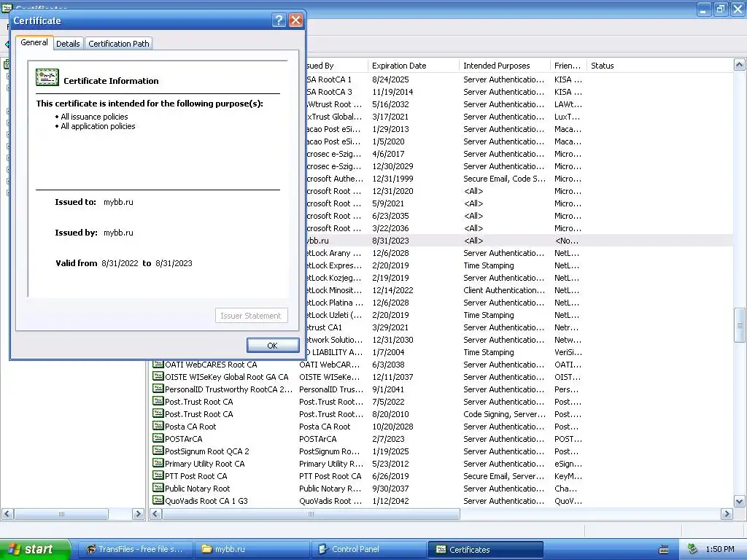Click Post.Trust Root CA icon expiring 8/20/2010
The width and height of the screenshot is (747, 560).
coord(158,414)
